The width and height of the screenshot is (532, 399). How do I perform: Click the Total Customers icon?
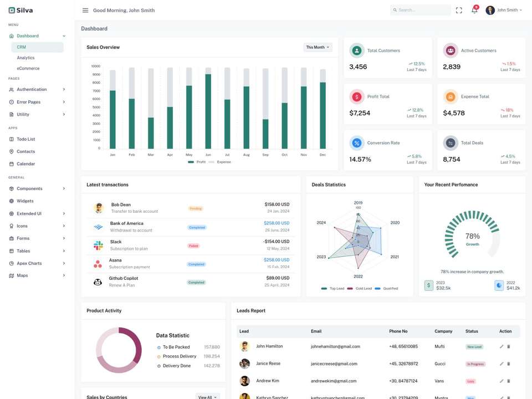(x=356, y=50)
